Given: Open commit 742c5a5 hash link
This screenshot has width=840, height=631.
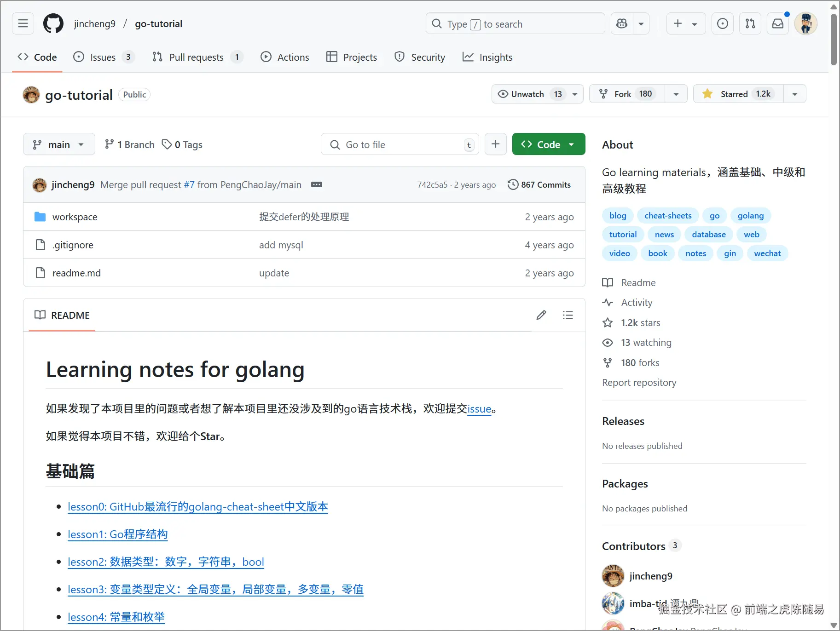Looking at the screenshot, I should (432, 185).
